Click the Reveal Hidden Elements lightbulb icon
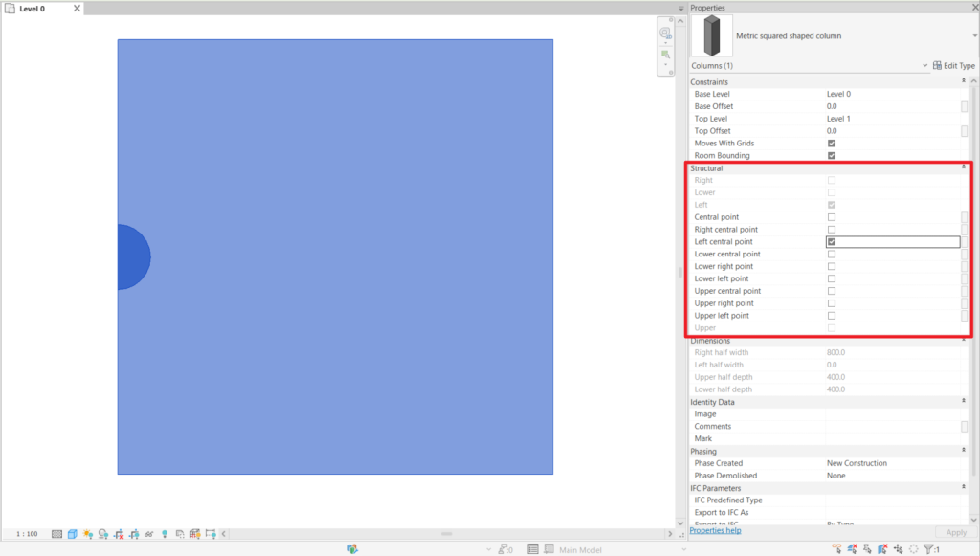The image size is (980, 556). click(164, 534)
